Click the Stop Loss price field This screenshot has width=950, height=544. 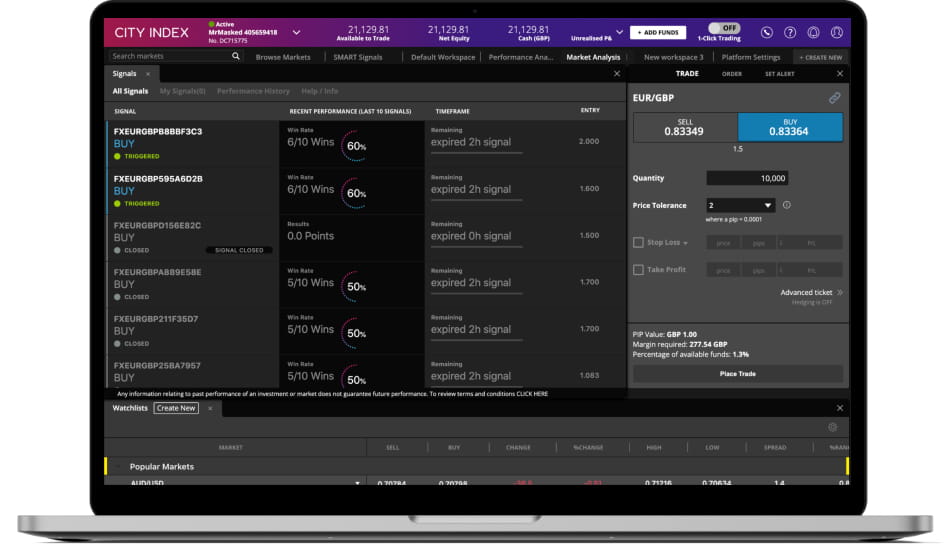point(723,243)
